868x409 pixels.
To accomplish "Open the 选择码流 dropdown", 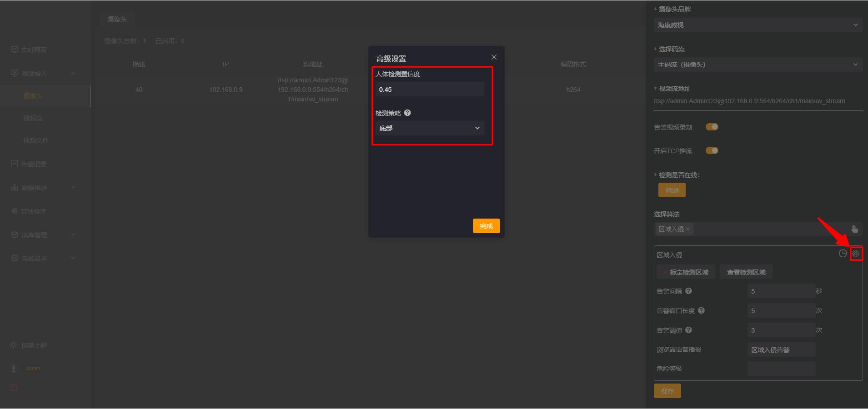I will 758,65.
